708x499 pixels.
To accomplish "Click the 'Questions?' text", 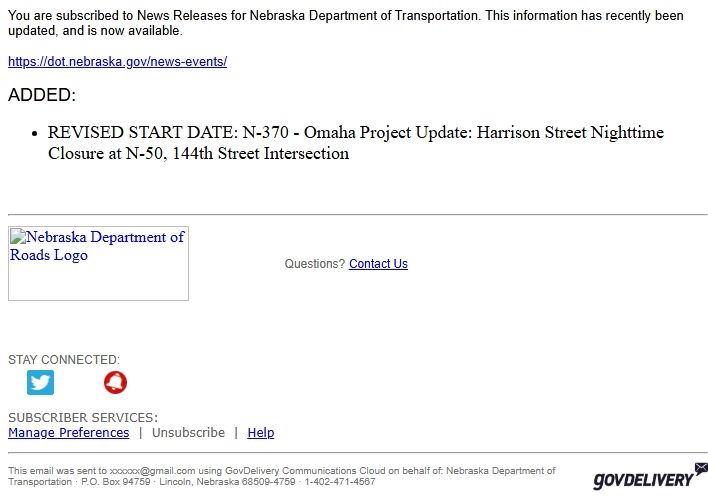I will [315, 264].
